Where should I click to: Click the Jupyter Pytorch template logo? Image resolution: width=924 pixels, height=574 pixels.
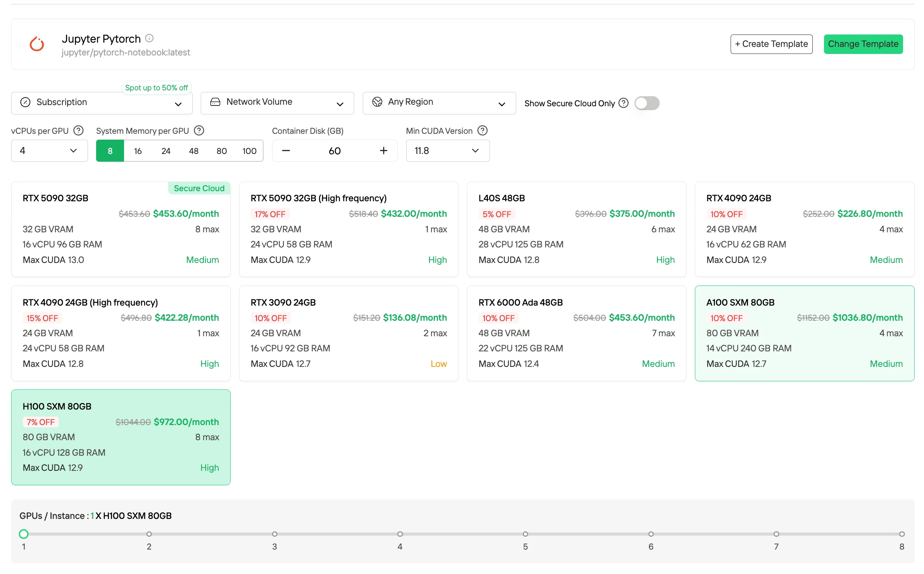pos(37,44)
